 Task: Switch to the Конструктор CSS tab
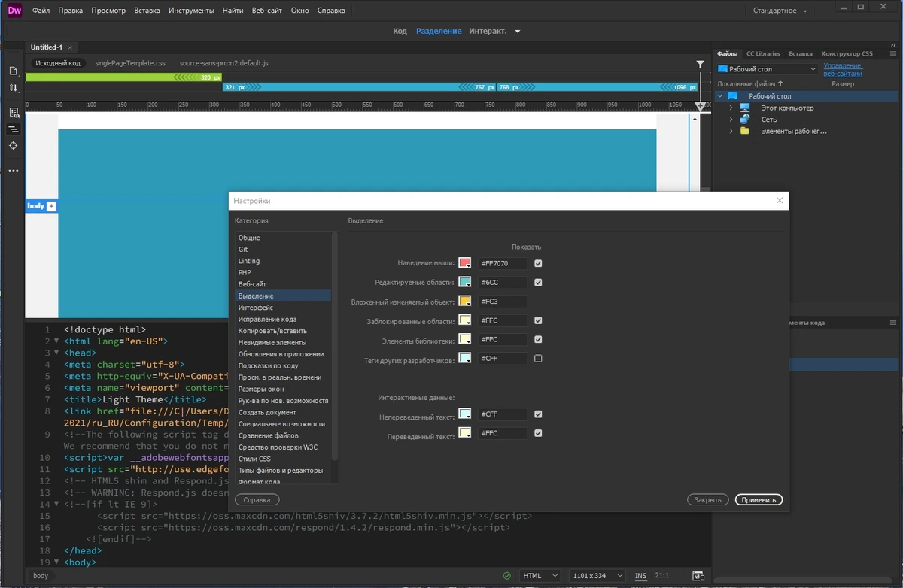[x=847, y=54]
